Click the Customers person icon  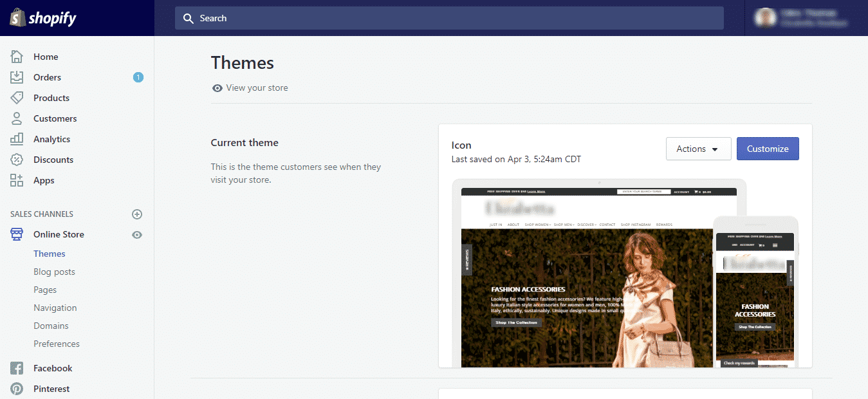coord(17,118)
